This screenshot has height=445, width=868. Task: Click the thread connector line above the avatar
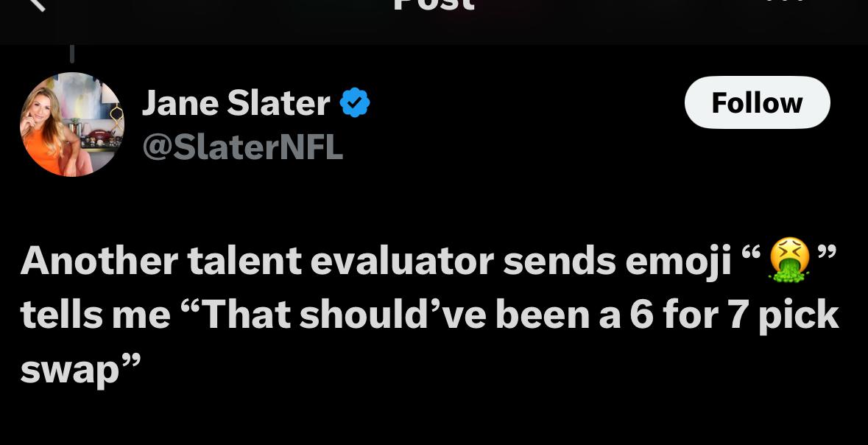click(71, 54)
